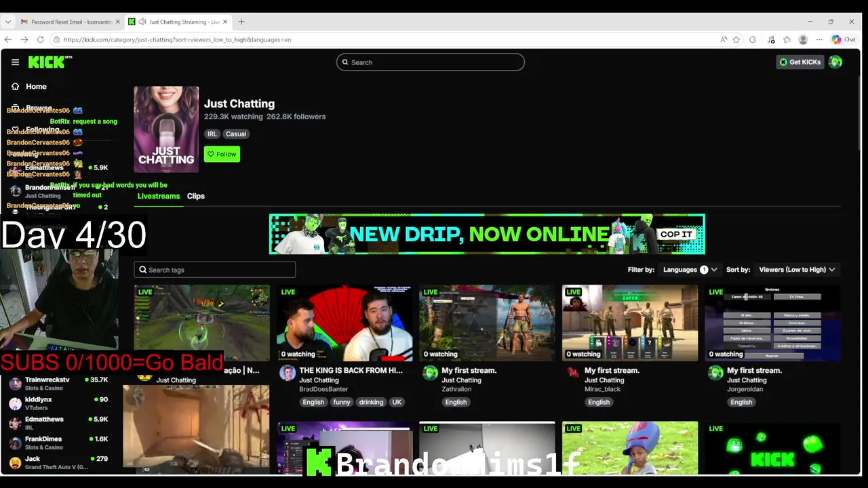Image resolution: width=868 pixels, height=488 pixels.
Task: Click Jorgeroldan channel avatar
Action: point(715,373)
